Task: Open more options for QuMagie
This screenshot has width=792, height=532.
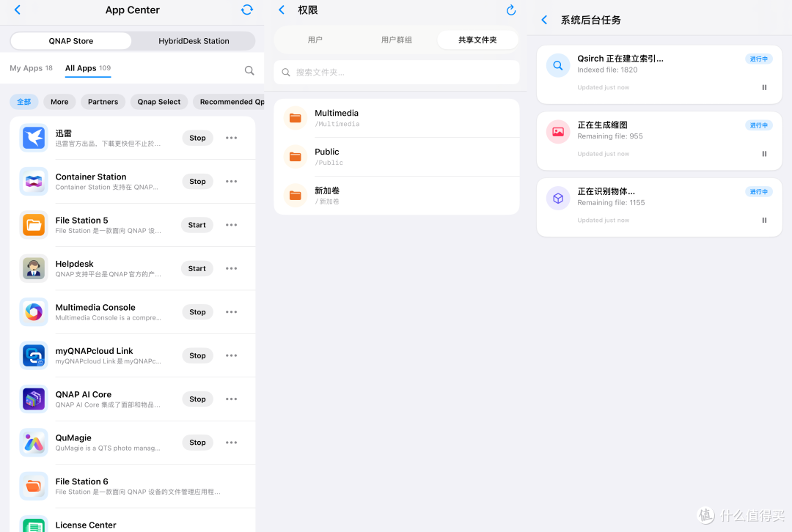Action: (231, 443)
